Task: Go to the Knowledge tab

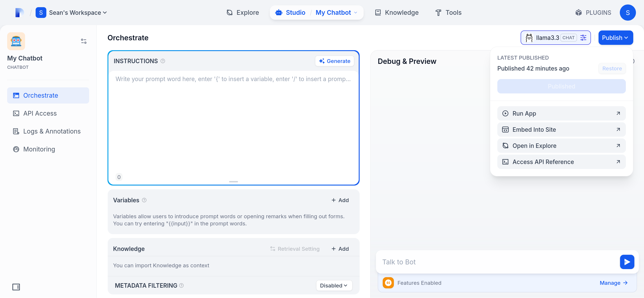Action: coord(397,13)
